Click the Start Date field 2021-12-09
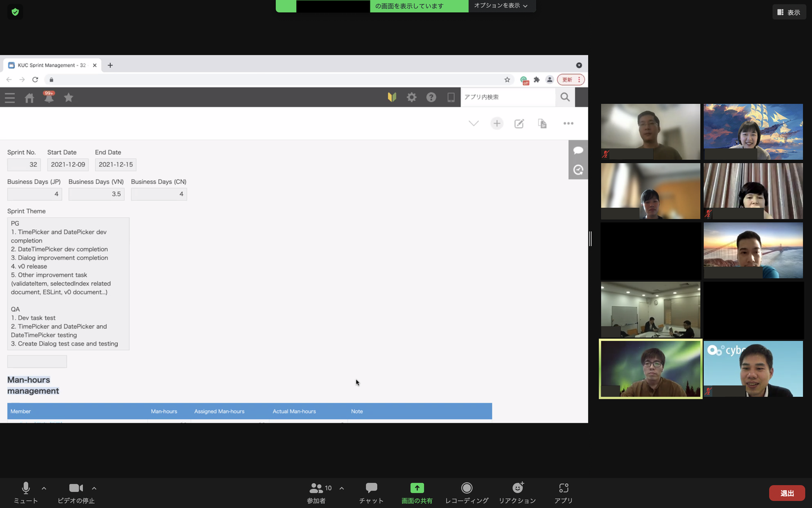The height and width of the screenshot is (508, 812). pyautogui.click(x=68, y=165)
